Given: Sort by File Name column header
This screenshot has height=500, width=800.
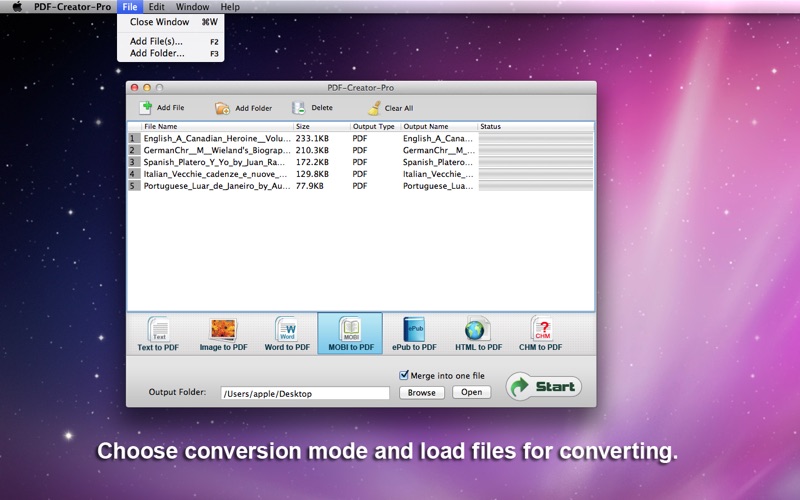Looking at the screenshot, I should click(217, 126).
